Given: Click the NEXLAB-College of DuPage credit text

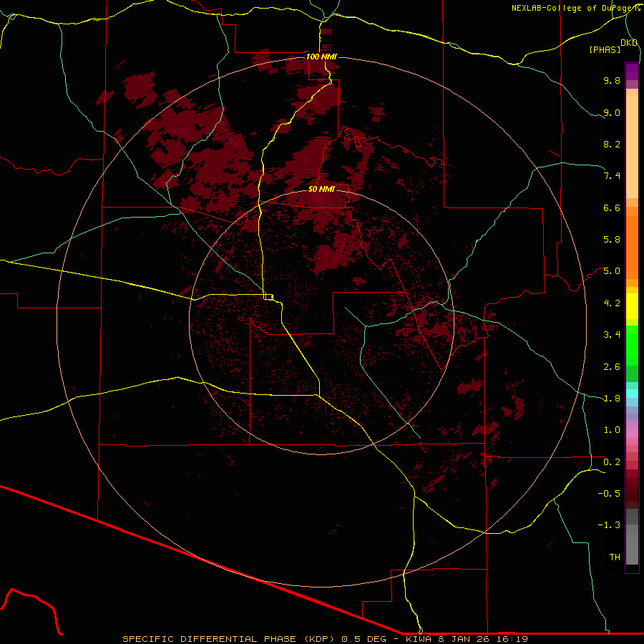Looking at the screenshot, I should [575, 8].
